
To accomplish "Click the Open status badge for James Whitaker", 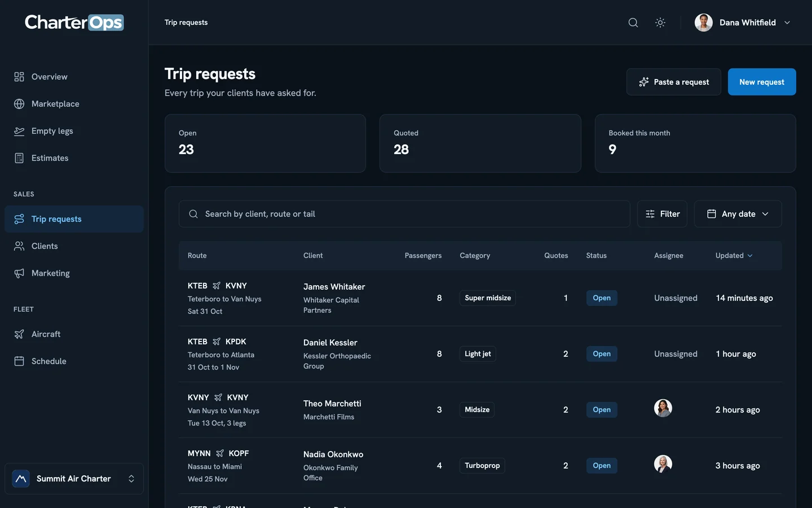I will 602,298.
